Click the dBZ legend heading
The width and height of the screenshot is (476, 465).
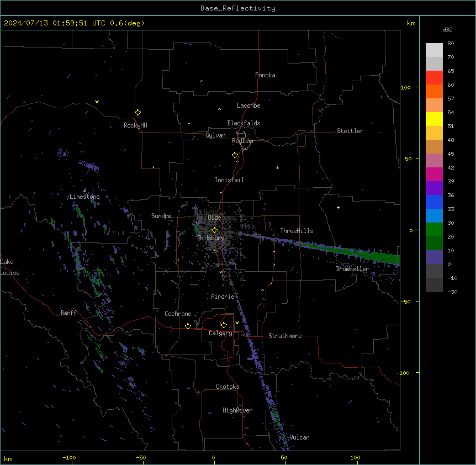(447, 29)
